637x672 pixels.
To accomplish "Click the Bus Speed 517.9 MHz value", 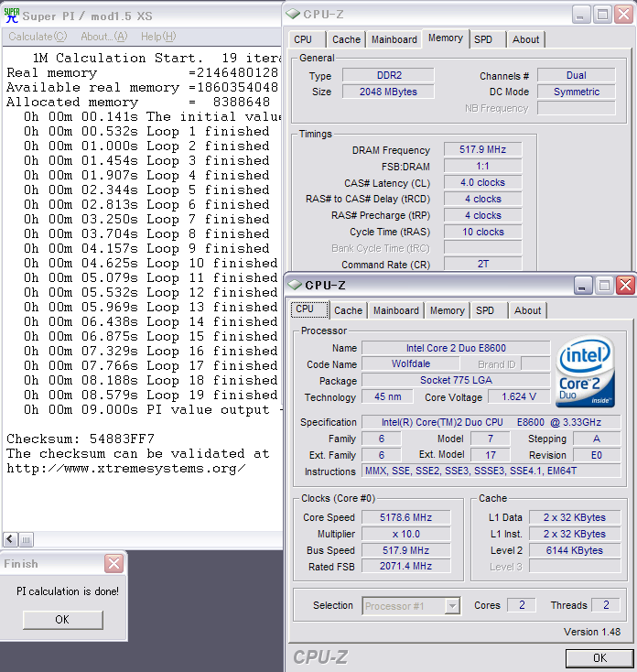I will pos(405,550).
